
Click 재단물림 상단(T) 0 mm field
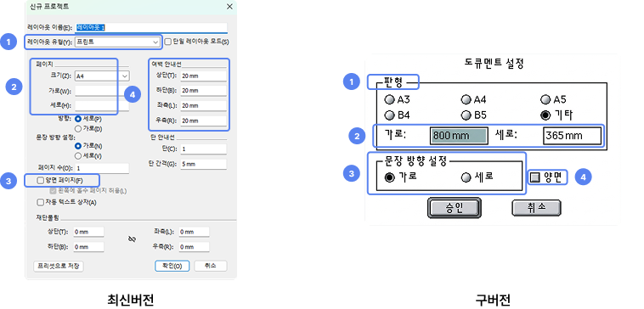[x=88, y=232]
